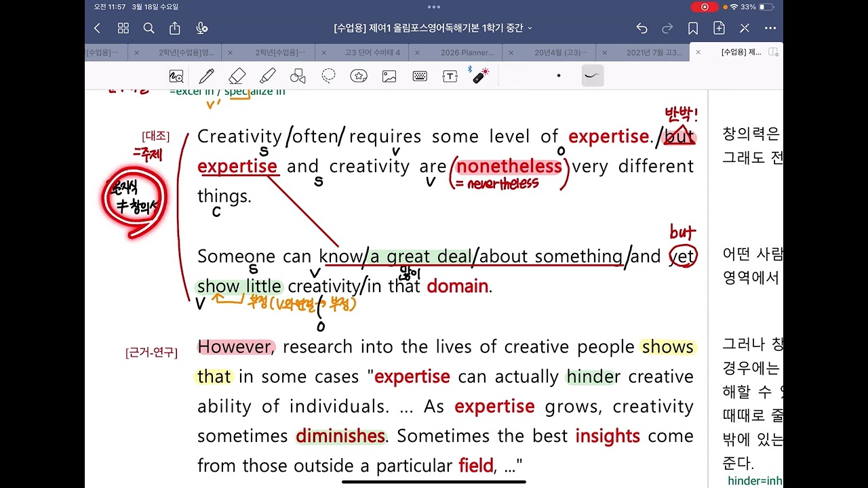Image resolution: width=868 pixels, height=488 pixels.
Task: Tap the red word 'diminishes'
Action: click(340, 436)
